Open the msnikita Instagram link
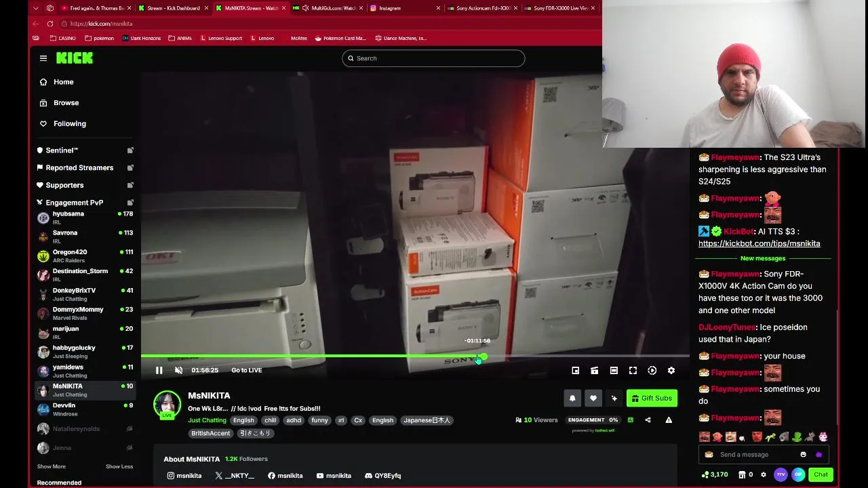Image resolution: width=868 pixels, height=488 pixels. click(x=184, y=476)
